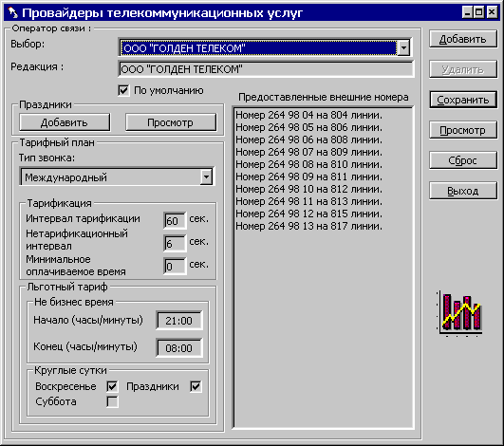Click the 'Интервал тарификации' field with 60
The height and width of the screenshot is (446, 504).
pos(175,221)
